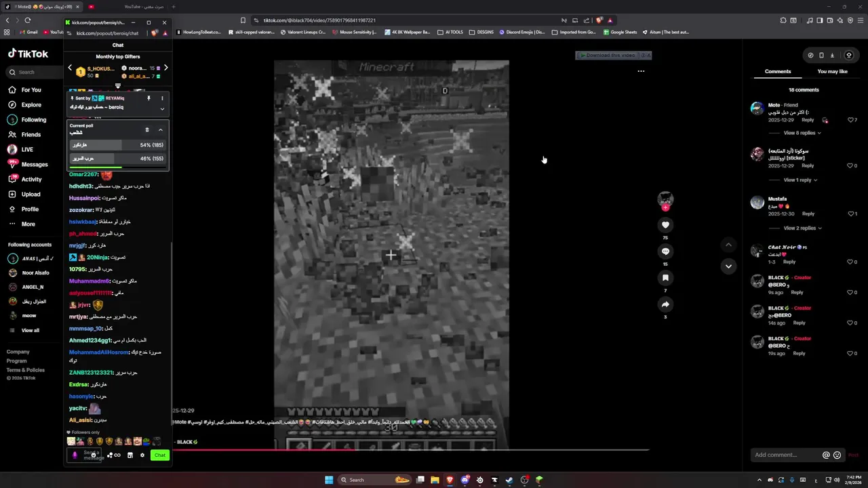The width and height of the screenshot is (868, 488).
Task: Open Kick chat settings gear
Action: 142,455
